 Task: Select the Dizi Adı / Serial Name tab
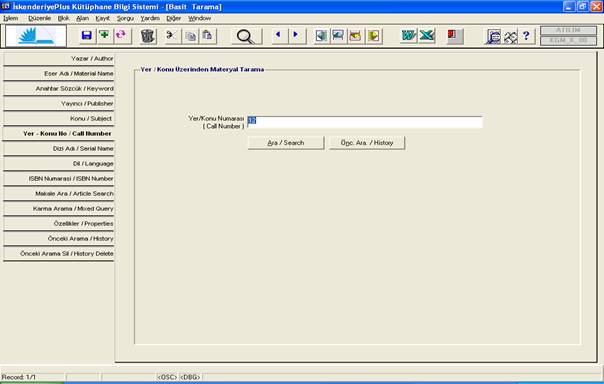point(59,149)
